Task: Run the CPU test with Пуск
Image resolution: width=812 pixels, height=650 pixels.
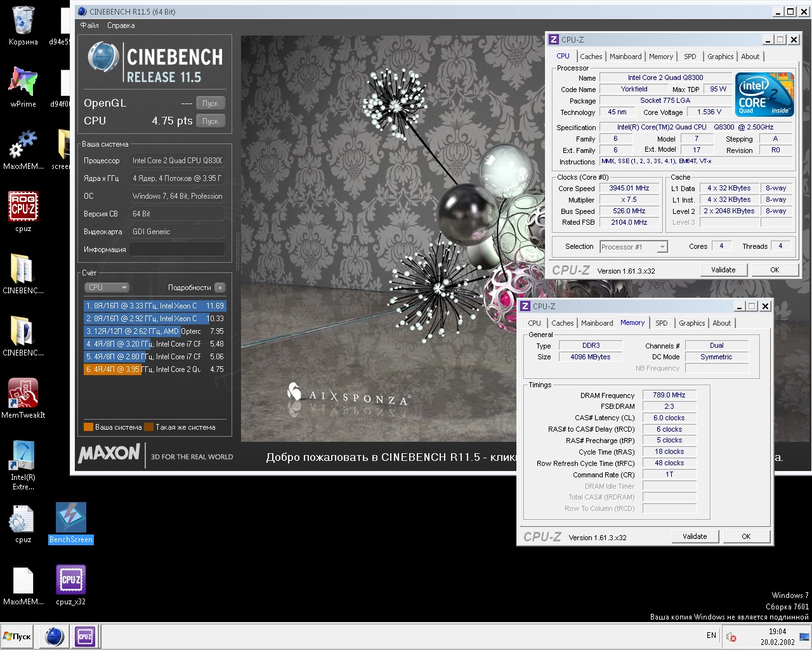Action: tap(211, 121)
